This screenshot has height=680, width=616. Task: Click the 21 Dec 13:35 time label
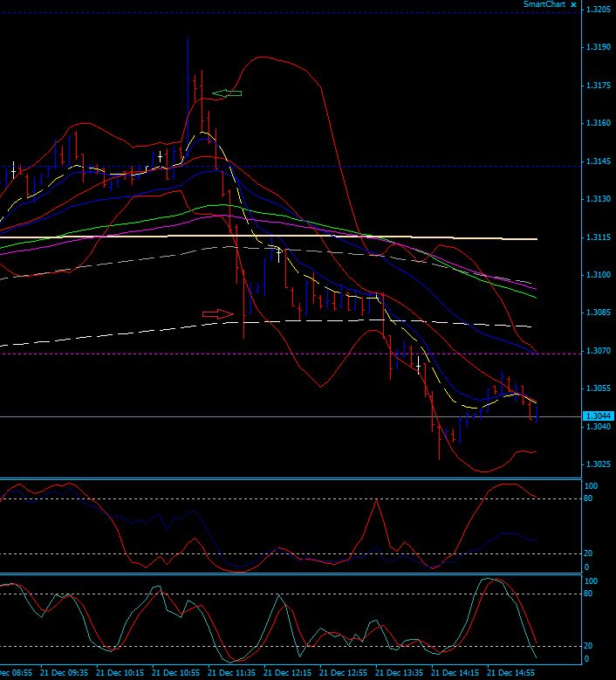[x=399, y=674]
